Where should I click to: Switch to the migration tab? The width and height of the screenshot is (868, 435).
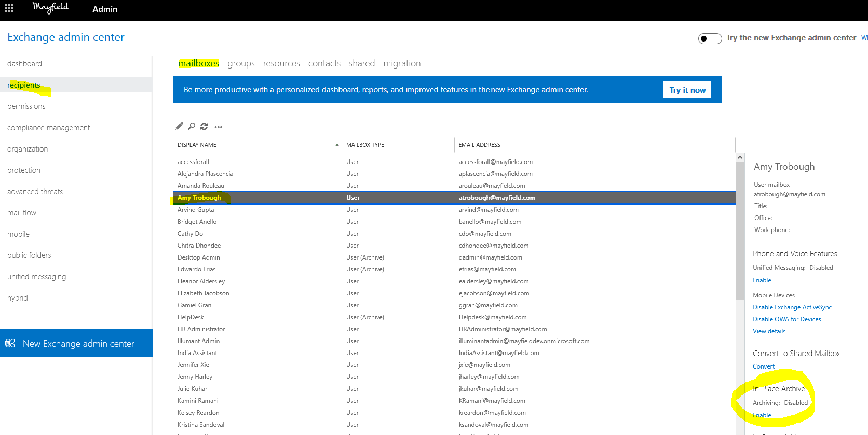pos(402,63)
